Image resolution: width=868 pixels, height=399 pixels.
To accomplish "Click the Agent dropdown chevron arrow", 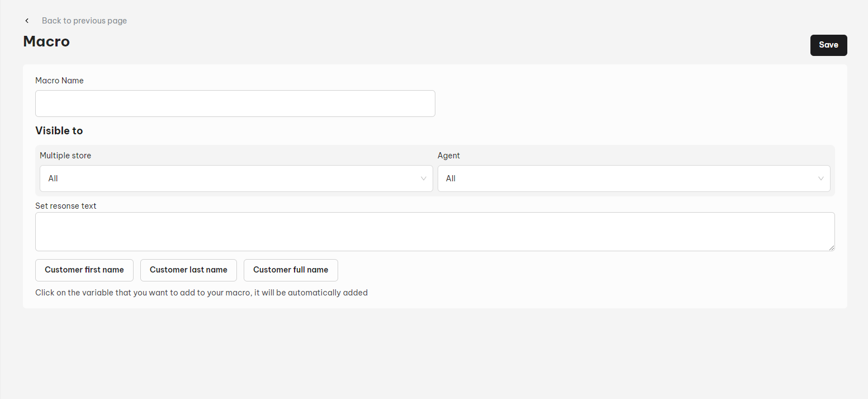I will point(821,179).
